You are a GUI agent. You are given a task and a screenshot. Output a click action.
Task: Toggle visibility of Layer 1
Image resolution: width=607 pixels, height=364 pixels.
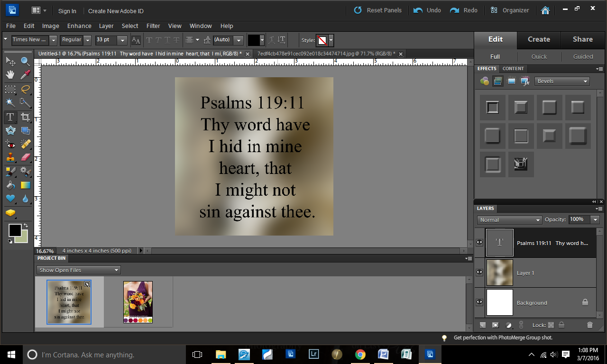click(x=479, y=273)
